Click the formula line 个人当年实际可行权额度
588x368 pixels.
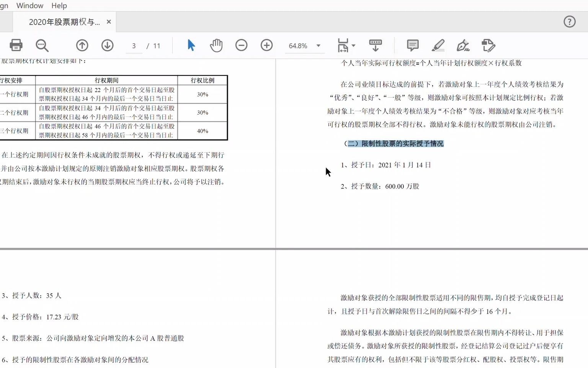click(431, 63)
